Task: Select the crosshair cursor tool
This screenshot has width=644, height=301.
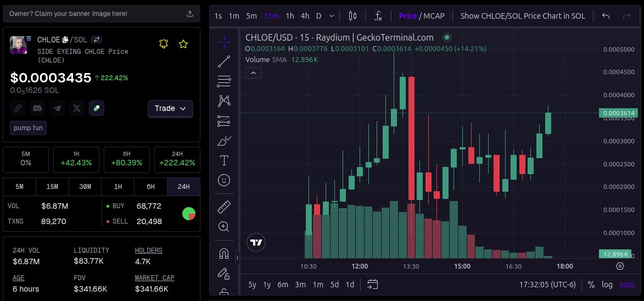Action: tap(224, 42)
